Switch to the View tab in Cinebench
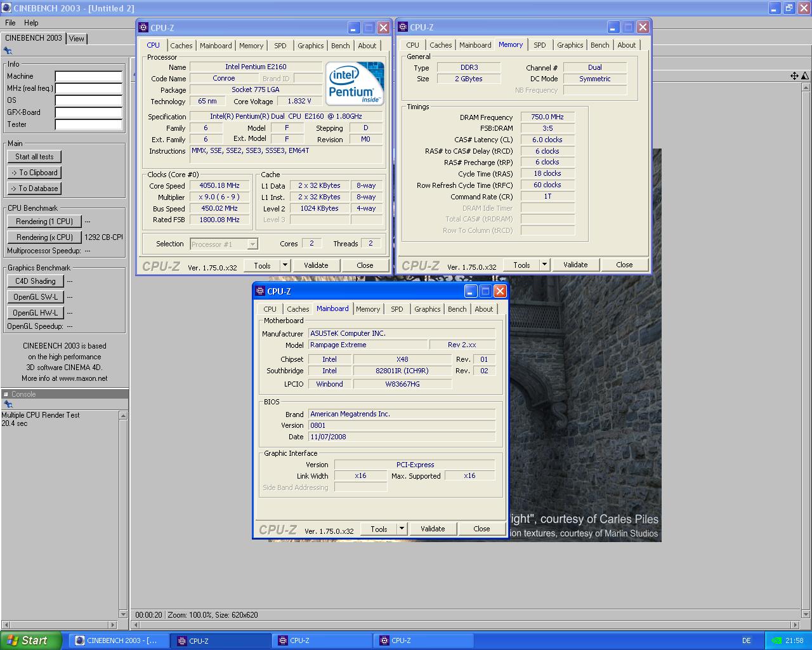Image resolution: width=812 pixels, height=650 pixels. 77,39
